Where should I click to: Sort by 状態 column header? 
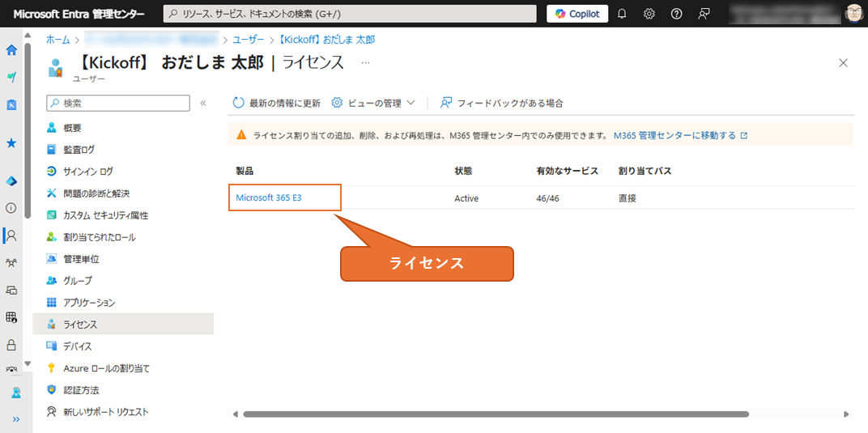[x=463, y=171]
